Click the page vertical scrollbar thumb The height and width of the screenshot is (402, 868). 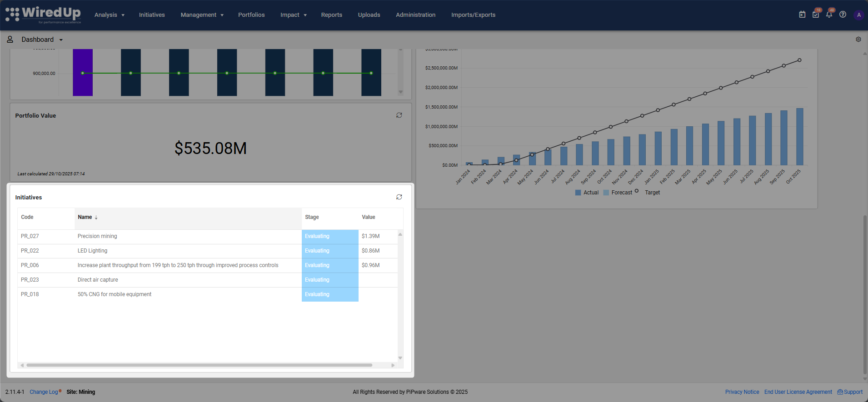(865, 295)
